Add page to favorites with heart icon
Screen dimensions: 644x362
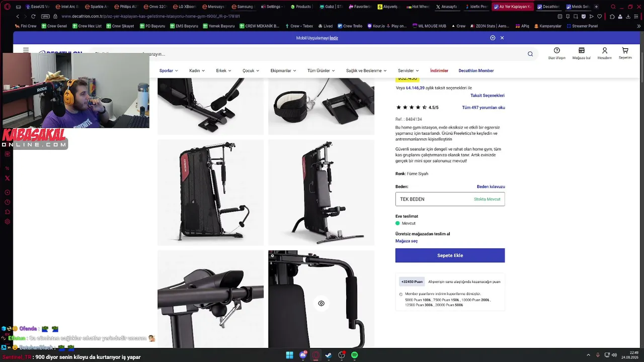click(x=599, y=16)
